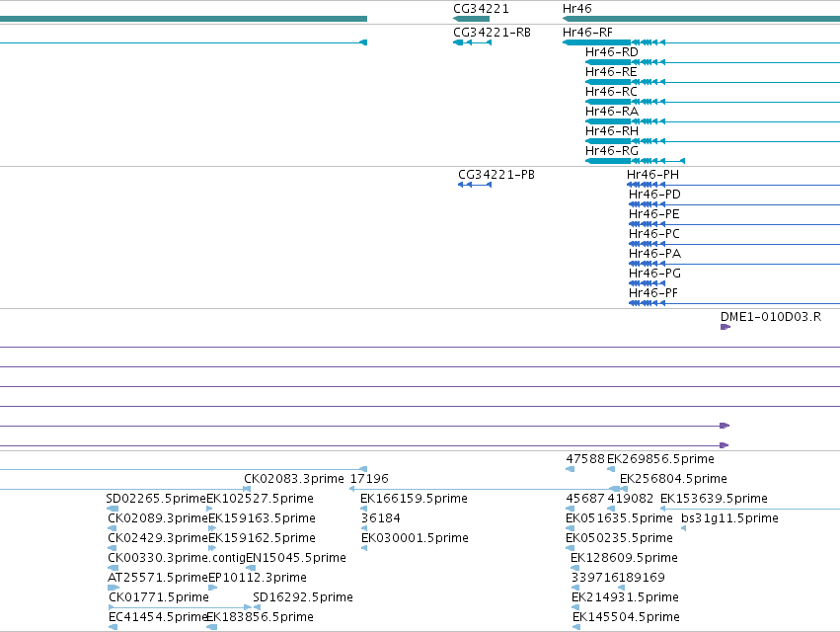Image resolution: width=840 pixels, height=632 pixels.
Task: Click EST EK128609.5prime
Action: coord(624,558)
